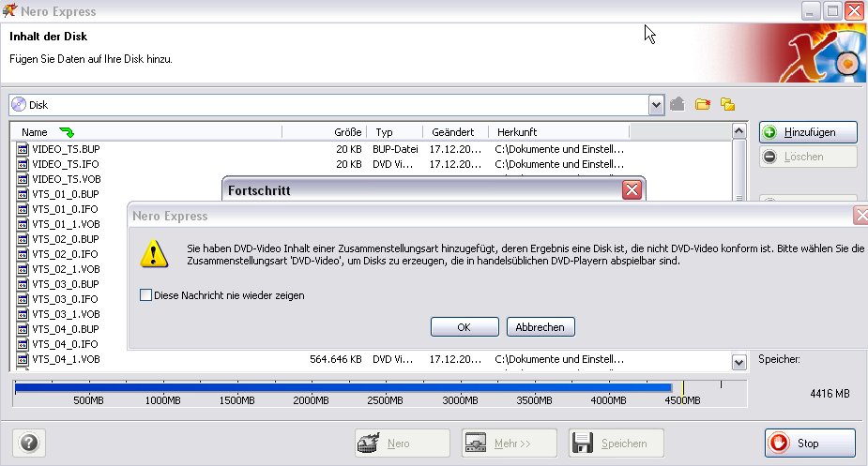Click the Disk combo box field
Viewport: 868px width, 466px height.
click(337, 105)
